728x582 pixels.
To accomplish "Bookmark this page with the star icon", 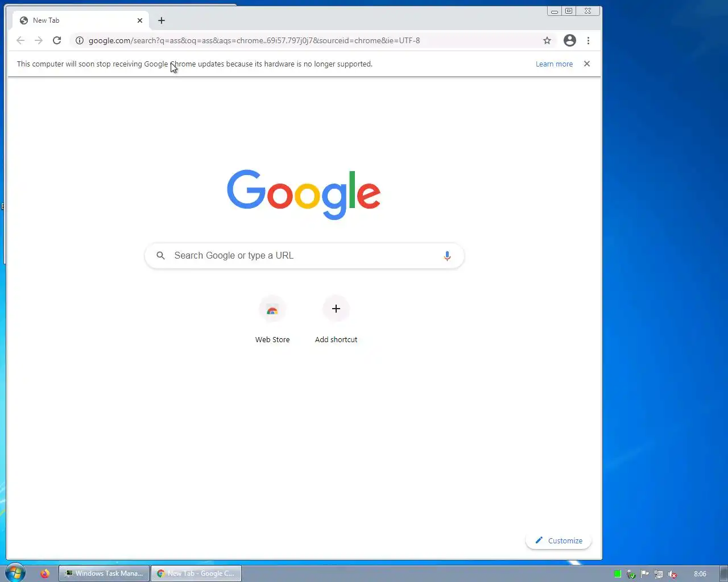I will (547, 40).
